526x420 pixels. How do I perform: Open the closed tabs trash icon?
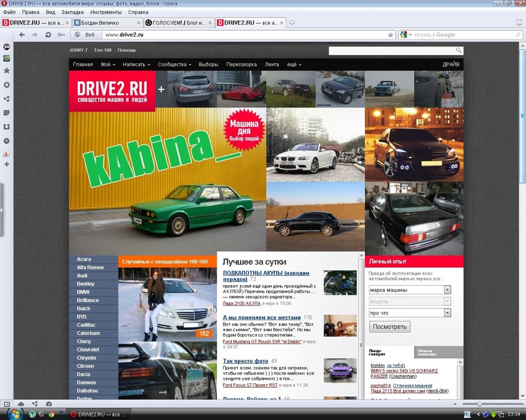(519, 22)
